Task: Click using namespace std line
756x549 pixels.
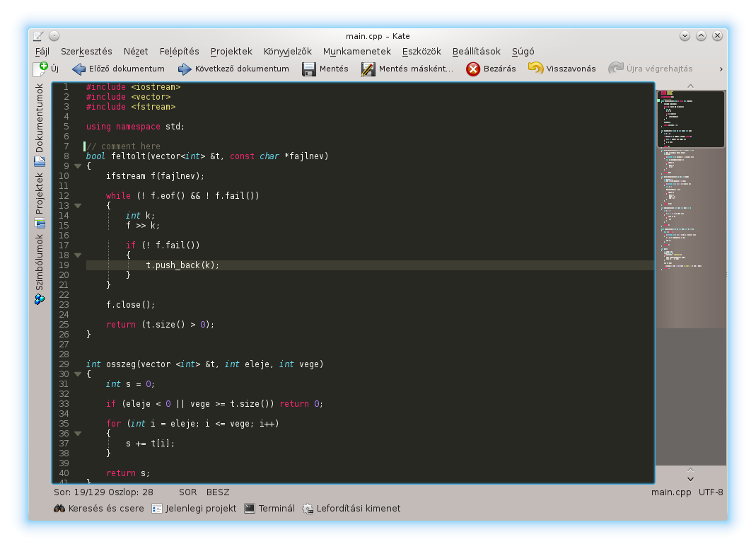Action: 135,127
